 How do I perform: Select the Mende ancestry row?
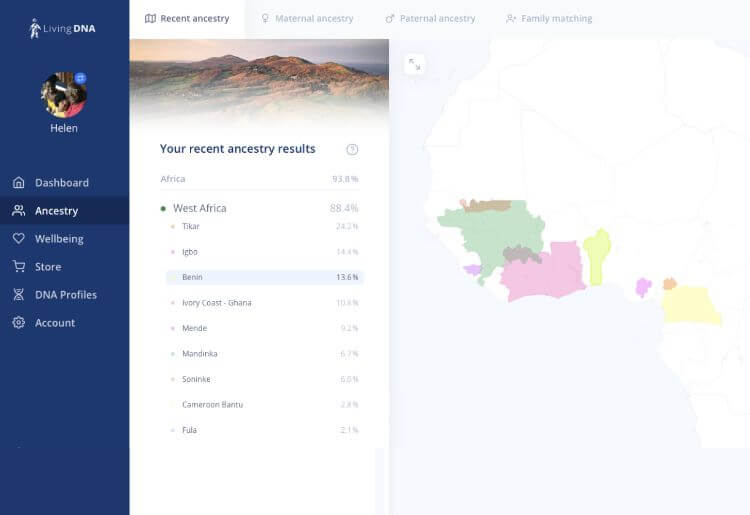pos(265,328)
